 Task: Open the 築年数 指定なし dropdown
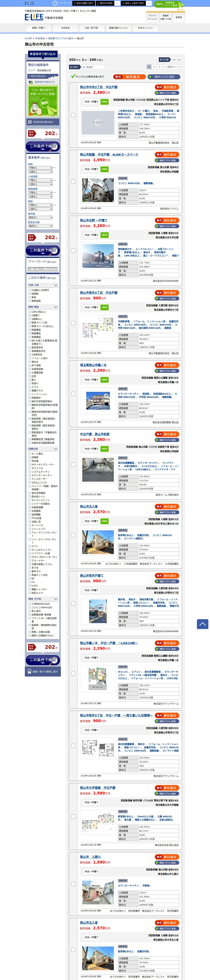[x=40, y=218]
